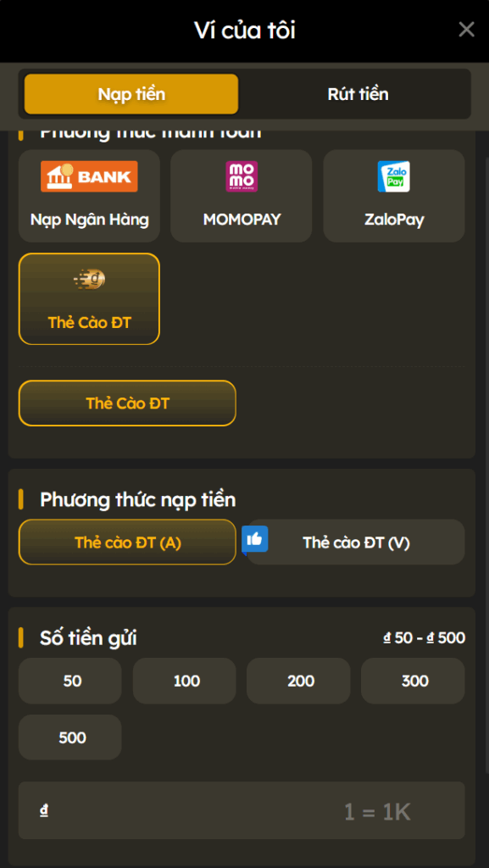Select the 300 amount preset
The image size is (489, 868).
(x=413, y=681)
